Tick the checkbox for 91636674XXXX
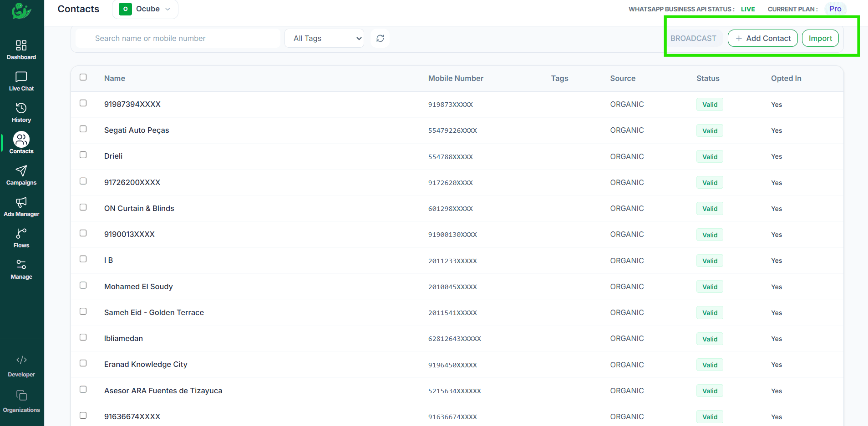The width and height of the screenshot is (868, 426). pyautogui.click(x=83, y=416)
